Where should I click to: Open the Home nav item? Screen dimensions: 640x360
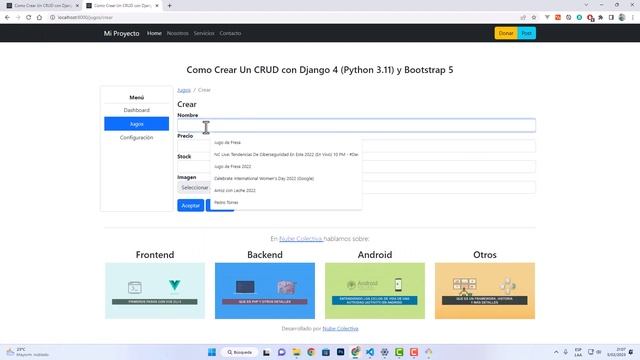(x=154, y=33)
